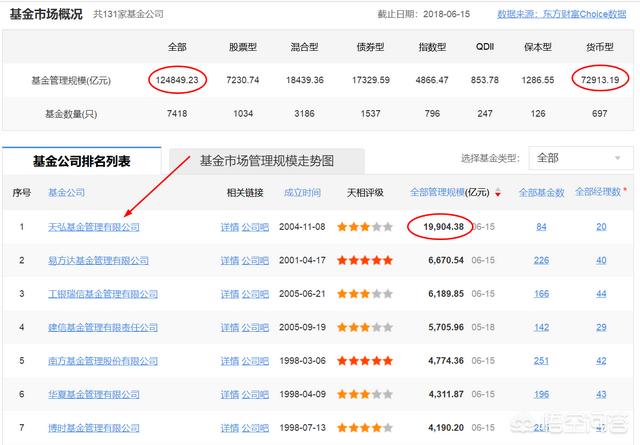640x445 pixels.
Task: Open 详情 link in 易方达基金 row
Action: click(230, 260)
